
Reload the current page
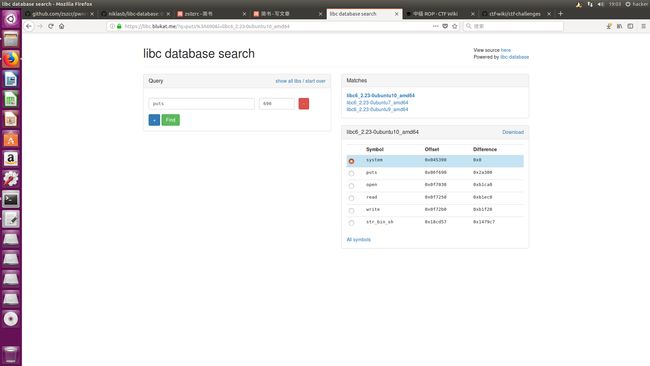(x=51, y=26)
